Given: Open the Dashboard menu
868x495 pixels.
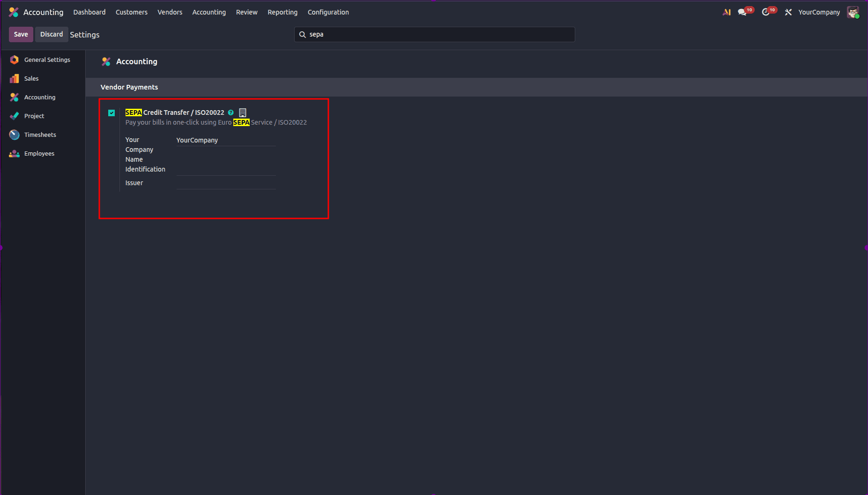Looking at the screenshot, I should (x=89, y=12).
